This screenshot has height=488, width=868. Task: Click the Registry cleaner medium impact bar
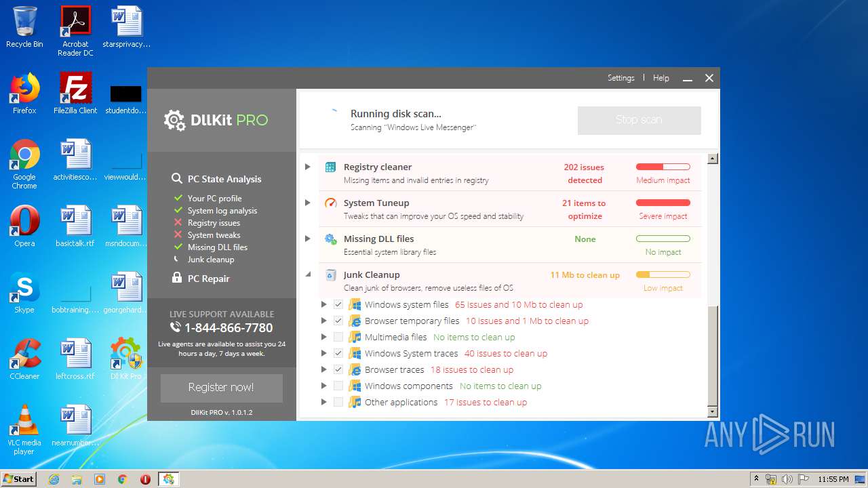[663, 167]
